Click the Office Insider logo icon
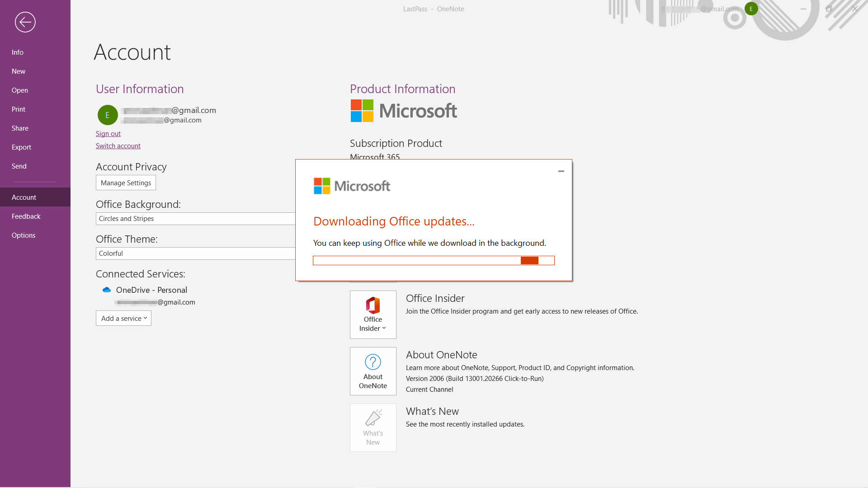This screenshot has width=868, height=488. tap(373, 305)
